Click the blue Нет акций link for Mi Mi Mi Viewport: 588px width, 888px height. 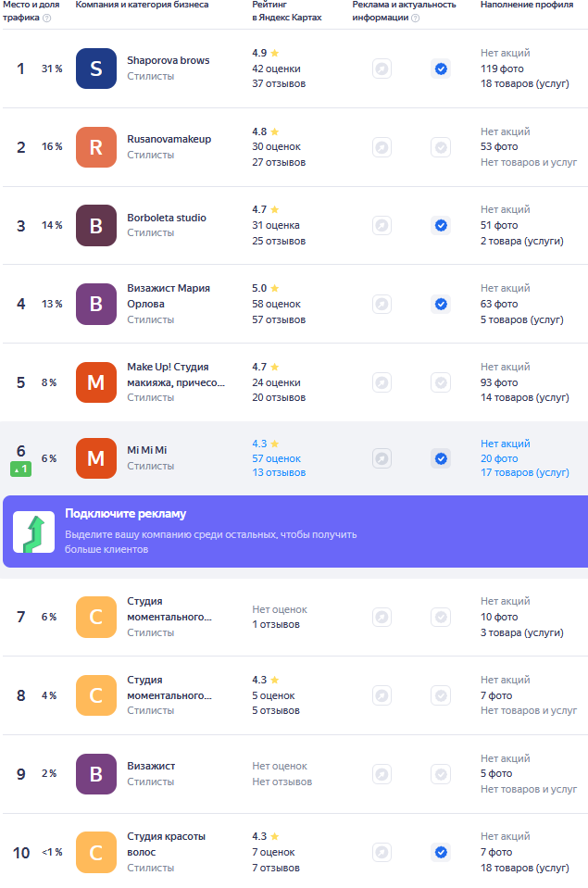tap(506, 444)
